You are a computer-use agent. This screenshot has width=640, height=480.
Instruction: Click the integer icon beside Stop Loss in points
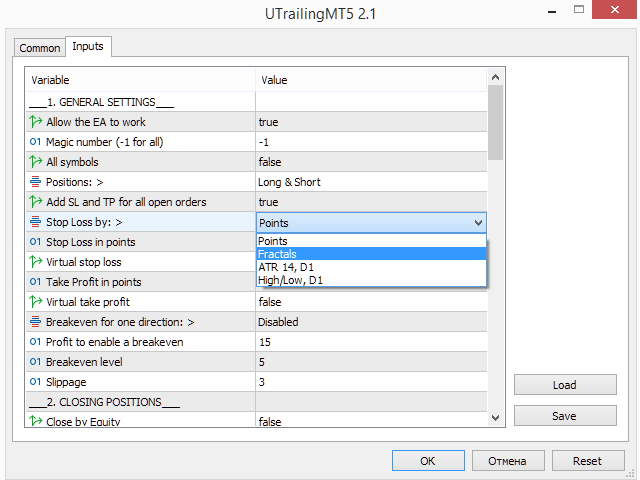36,242
